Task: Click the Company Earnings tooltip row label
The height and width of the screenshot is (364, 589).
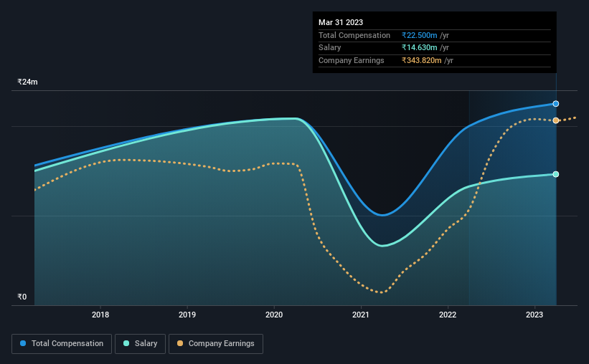Action: tap(352, 60)
